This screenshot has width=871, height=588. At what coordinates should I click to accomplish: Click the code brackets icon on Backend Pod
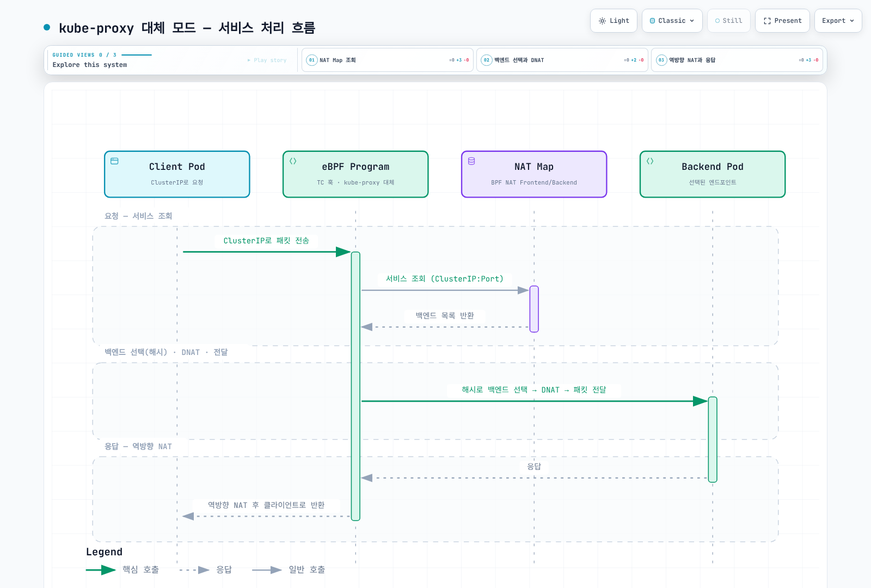coord(650,161)
